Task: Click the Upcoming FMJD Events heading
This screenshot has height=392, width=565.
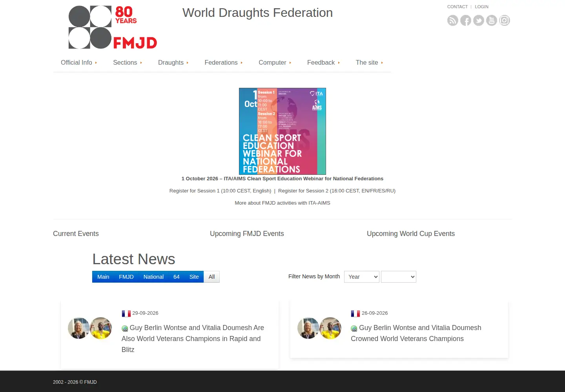Action: pyautogui.click(x=247, y=234)
